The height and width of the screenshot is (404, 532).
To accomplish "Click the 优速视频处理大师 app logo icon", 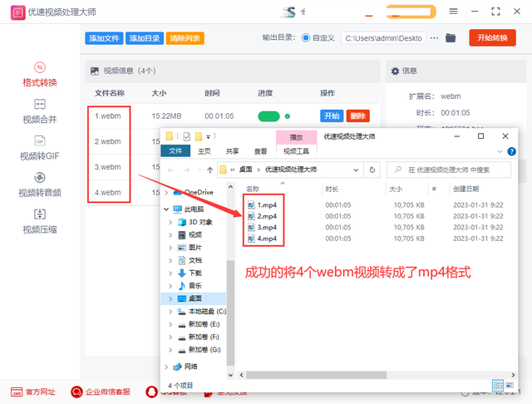I will coord(17,12).
